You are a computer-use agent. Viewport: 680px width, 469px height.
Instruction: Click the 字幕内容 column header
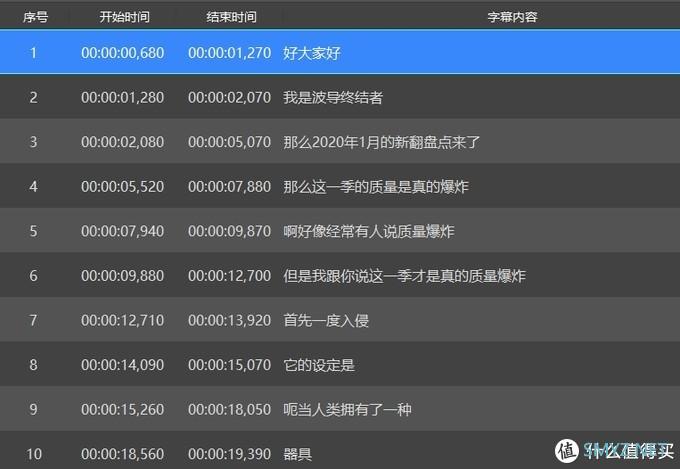click(512, 17)
